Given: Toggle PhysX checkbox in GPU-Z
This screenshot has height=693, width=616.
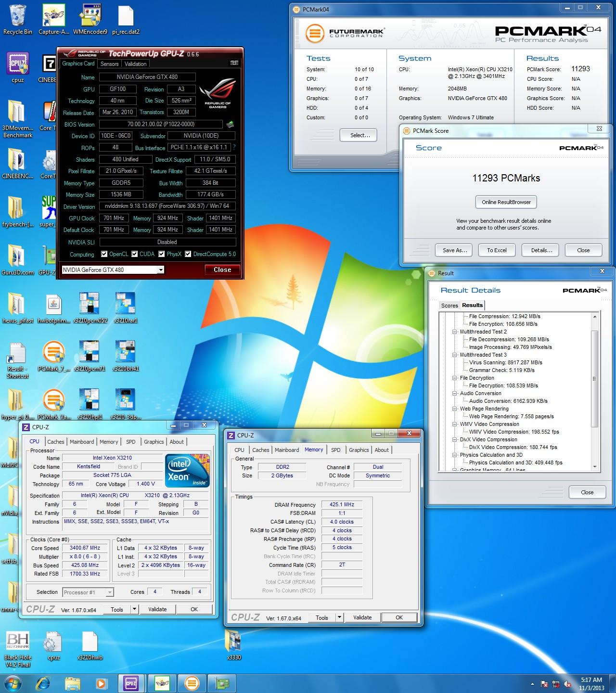Looking at the screenshot, I should point(162,254).
